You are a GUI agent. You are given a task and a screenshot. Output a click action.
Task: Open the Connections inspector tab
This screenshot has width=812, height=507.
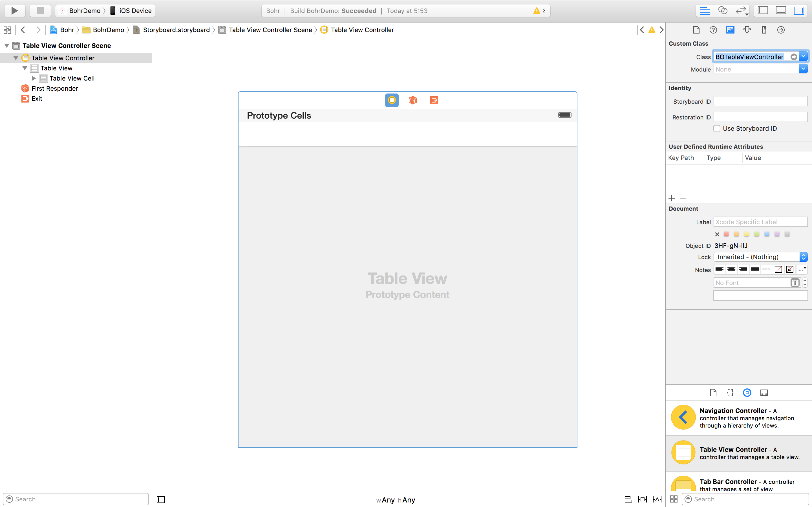pyautogui.click(x=781, y=30)
